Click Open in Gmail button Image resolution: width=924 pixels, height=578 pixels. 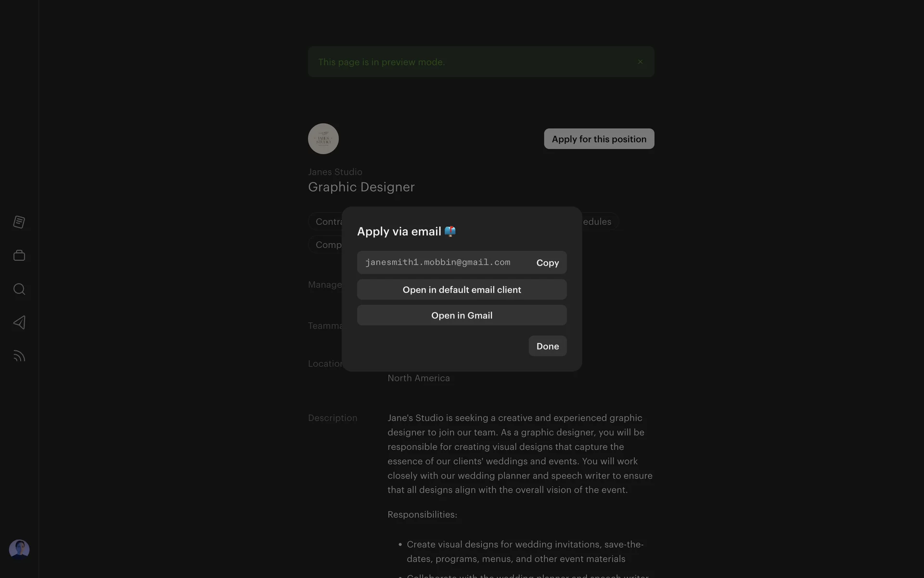tap(462, 315)
